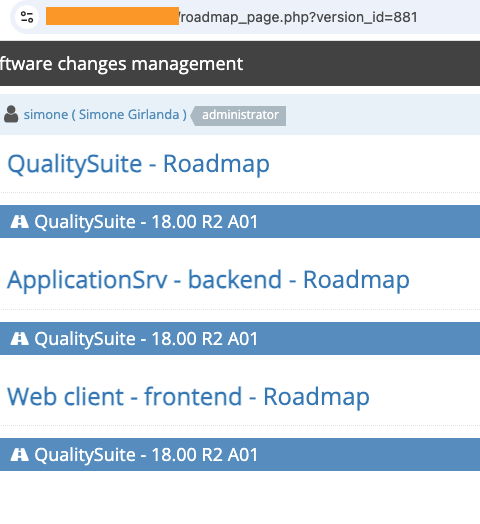The width and height of the screenshot is (480, 524).
Task: Click the user avatar icon beside simone
Action: tap(11, 114)
